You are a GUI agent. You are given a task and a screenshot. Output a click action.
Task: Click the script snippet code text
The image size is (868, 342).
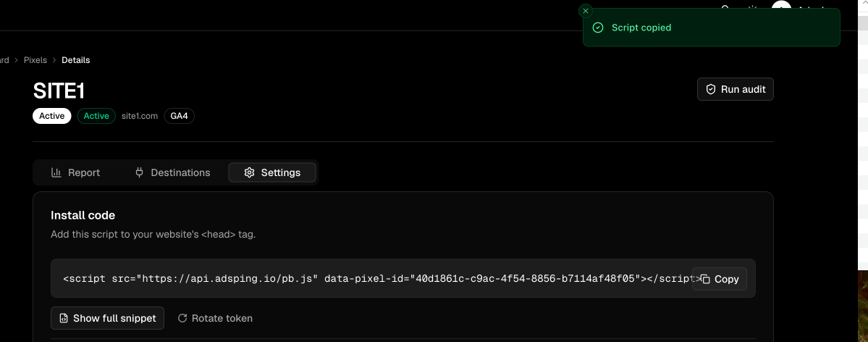click(x=382, y=278)
